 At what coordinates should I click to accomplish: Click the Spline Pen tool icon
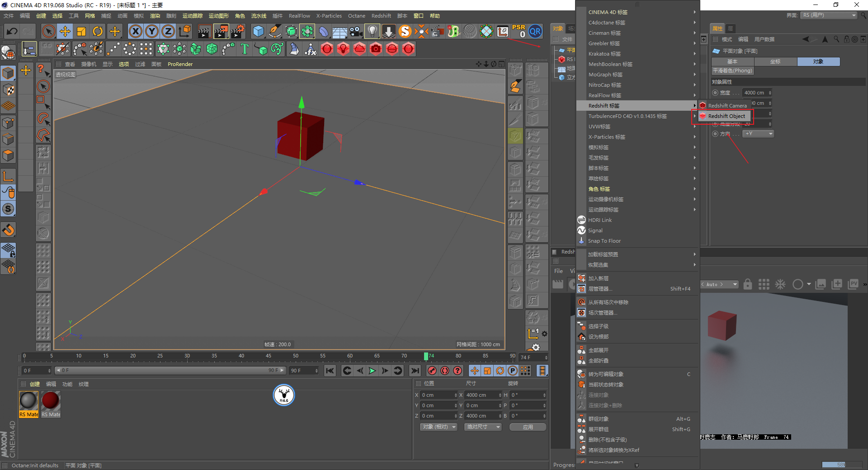click(275, 31)
